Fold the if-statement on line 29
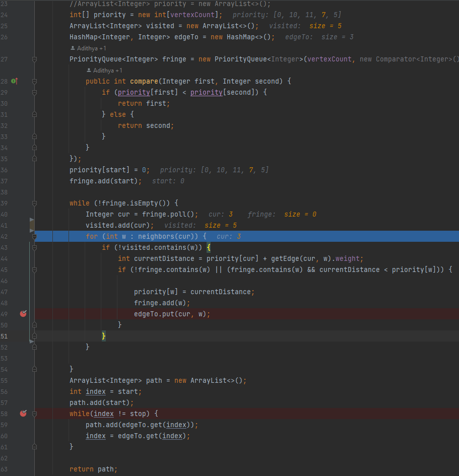459x476 pixels. [x=34, y=92]
